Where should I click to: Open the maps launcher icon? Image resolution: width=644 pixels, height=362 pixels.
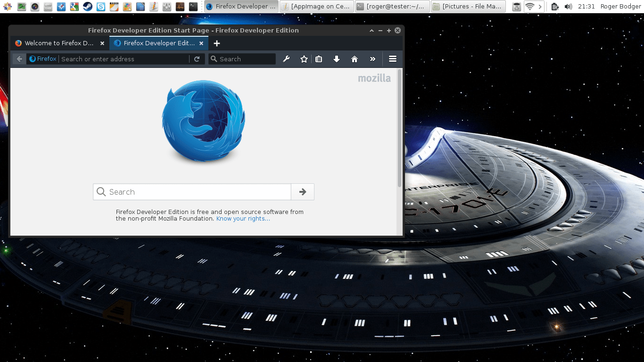coord(74,7)
